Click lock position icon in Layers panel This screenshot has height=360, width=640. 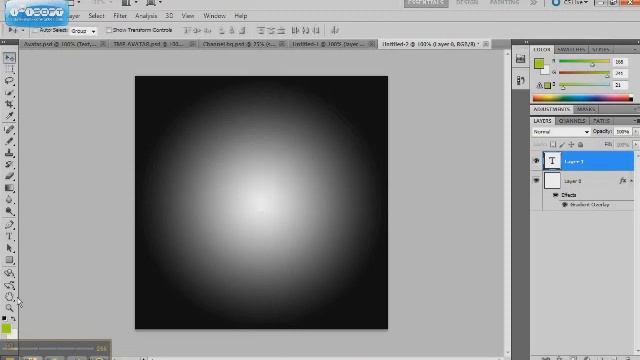(571, 144)
